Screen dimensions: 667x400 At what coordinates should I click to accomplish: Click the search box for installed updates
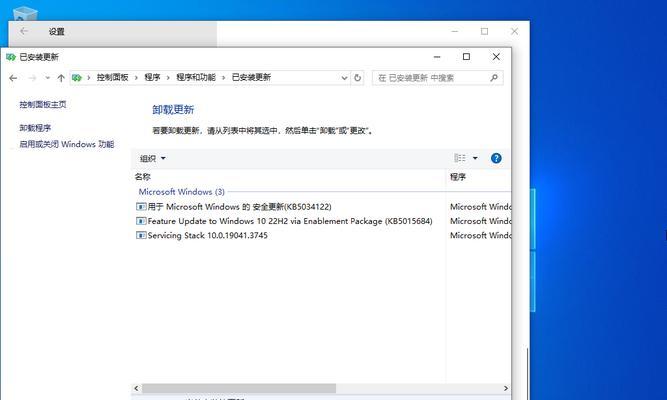click(437, 78)
